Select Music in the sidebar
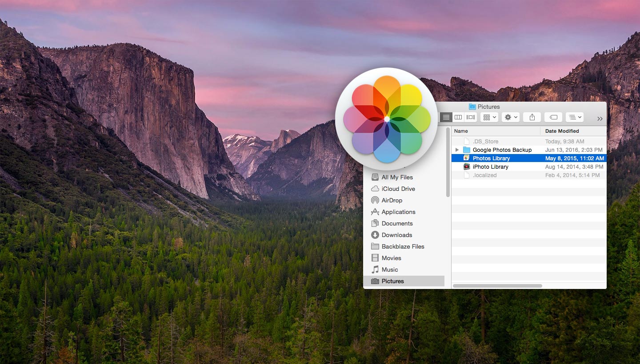Image resolution: width=640 pixels, height=364 pixels. [389, 269]
